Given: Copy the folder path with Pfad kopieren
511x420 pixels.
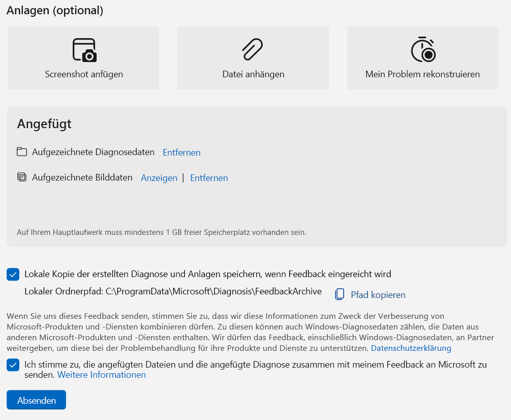Looking at the screenshot, I should click(378, 294).
